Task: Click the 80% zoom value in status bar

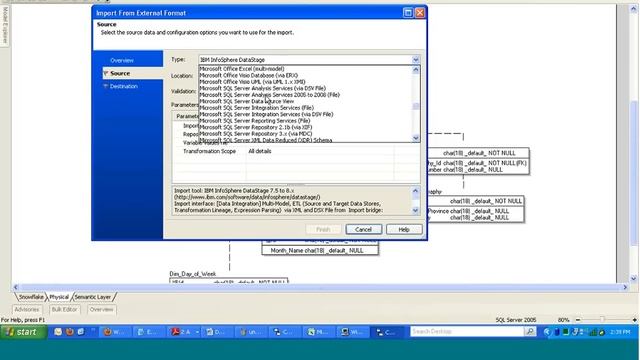Action: point(564,320)
